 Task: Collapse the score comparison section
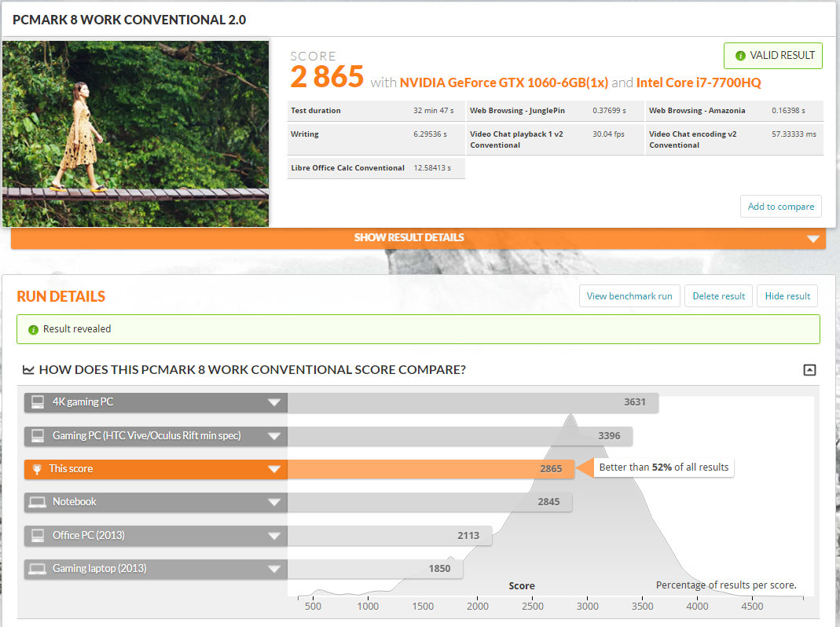tap(809, 370)
